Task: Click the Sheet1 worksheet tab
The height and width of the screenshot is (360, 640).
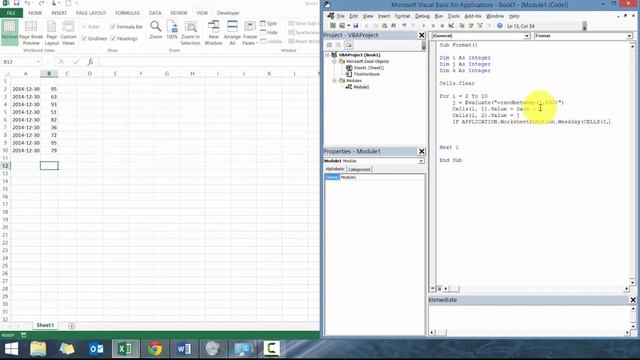Action: click(x=45, y=325)
